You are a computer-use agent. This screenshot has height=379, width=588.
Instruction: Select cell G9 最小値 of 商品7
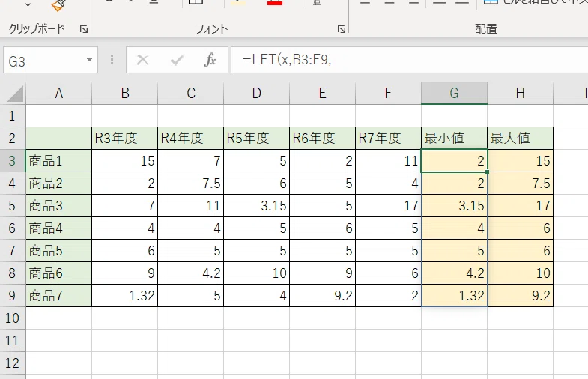pyautogui.click(x=455, y=296)
